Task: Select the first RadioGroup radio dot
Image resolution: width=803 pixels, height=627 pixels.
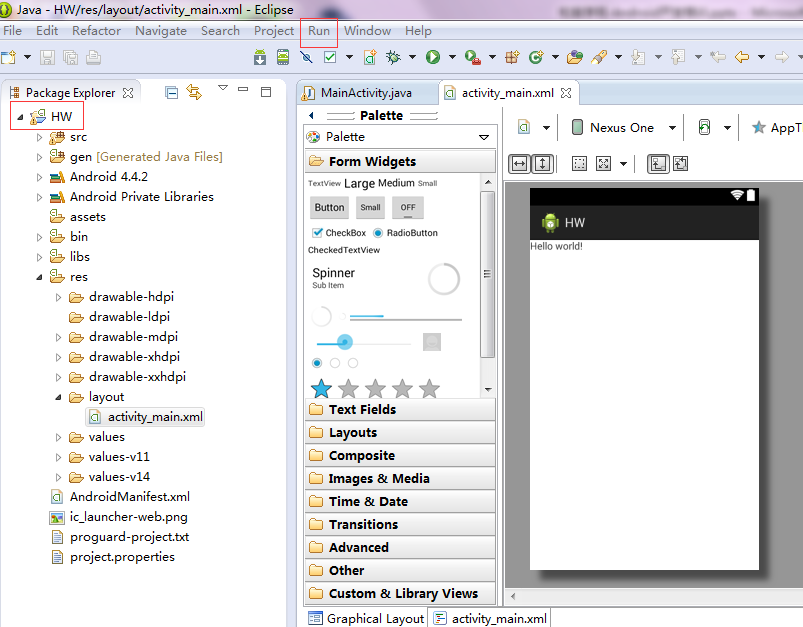Action: coord(317,363)
